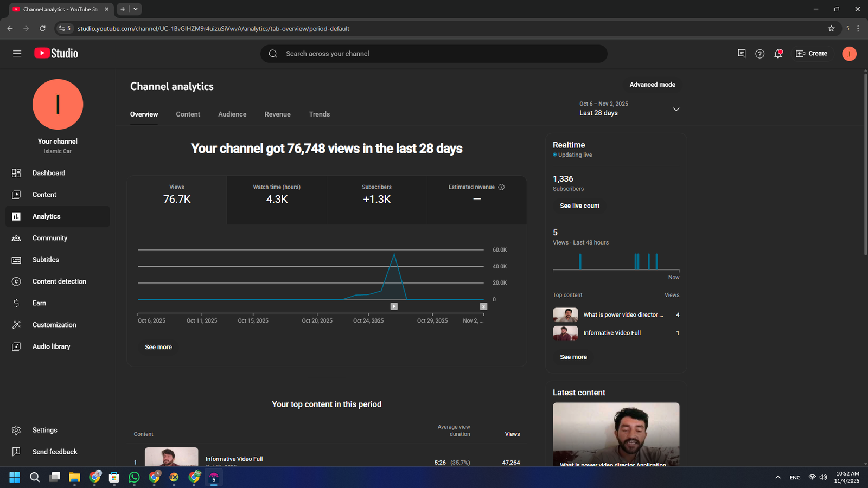Click the Advanced mode link
Image resolution: width=868 pixels, height=488 pixels.
click(x=652, y=85)
